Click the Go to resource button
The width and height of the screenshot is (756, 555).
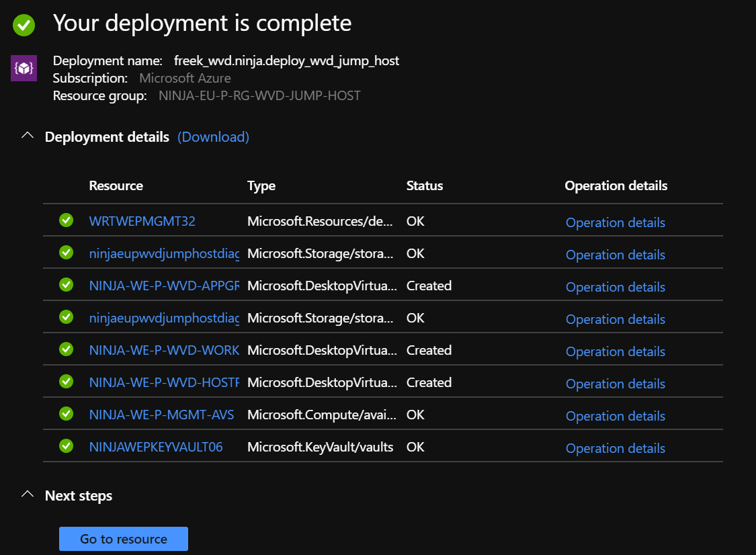pyautogui.click(x=124, y=539)
